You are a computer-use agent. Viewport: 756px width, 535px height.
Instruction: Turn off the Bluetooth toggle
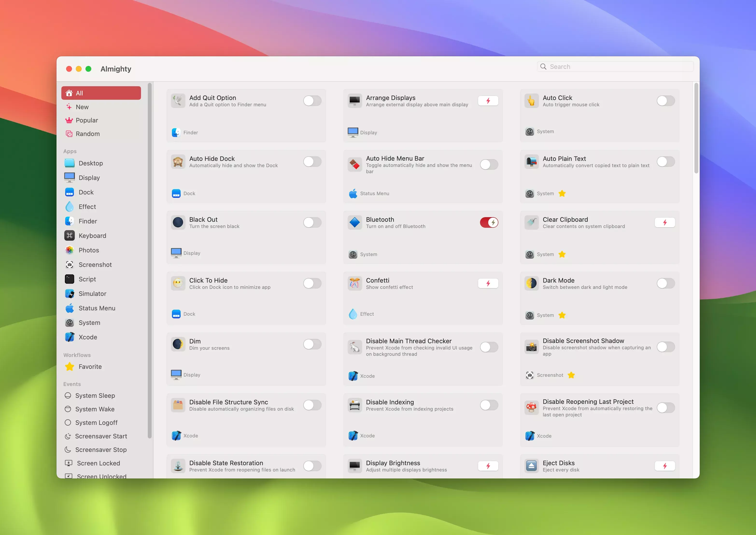(x=489, y=222)
